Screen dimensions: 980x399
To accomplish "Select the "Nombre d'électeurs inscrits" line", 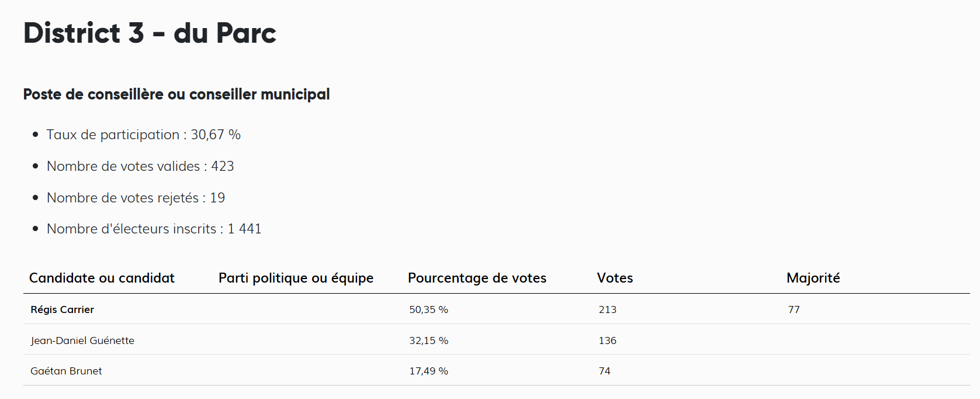I will 154,229.
